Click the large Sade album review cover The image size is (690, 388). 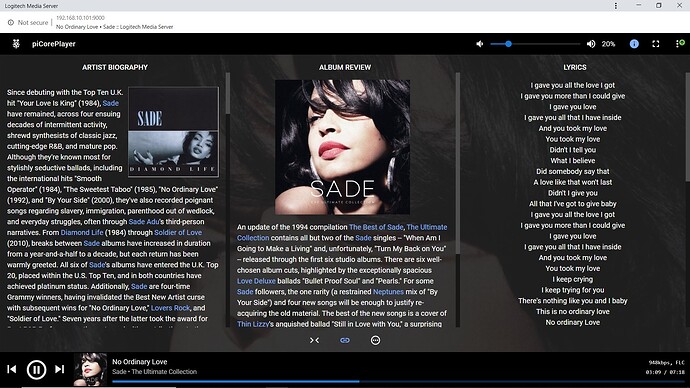tap(342, 147)
